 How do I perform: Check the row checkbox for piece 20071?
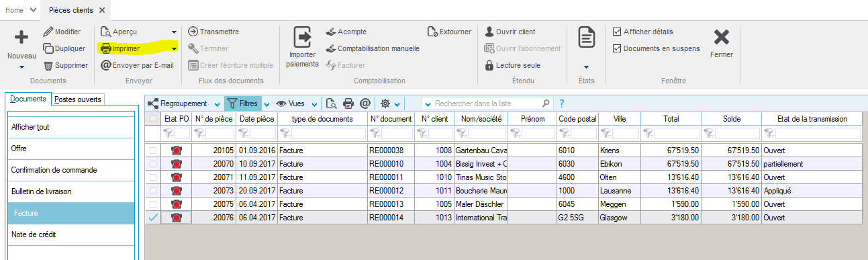(x=154, y=177)
